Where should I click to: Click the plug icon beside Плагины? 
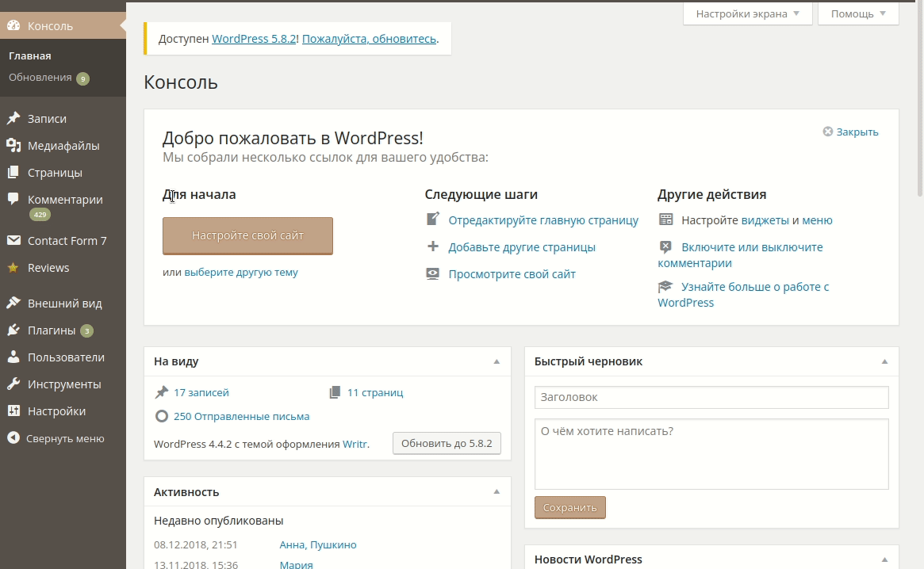pos(13,330)
